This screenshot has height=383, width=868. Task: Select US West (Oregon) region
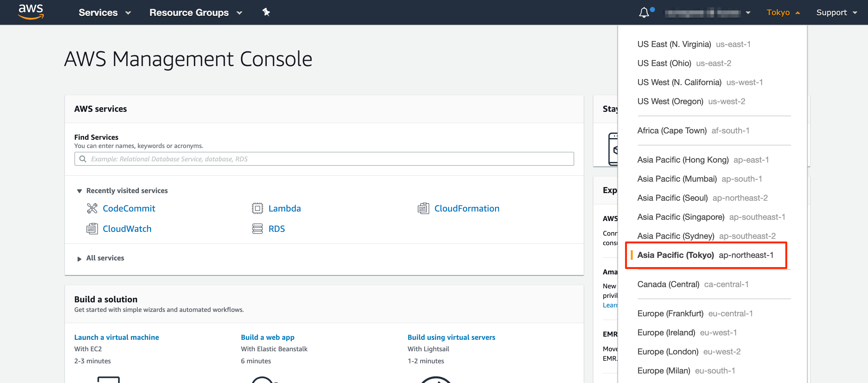pos(691,101)
